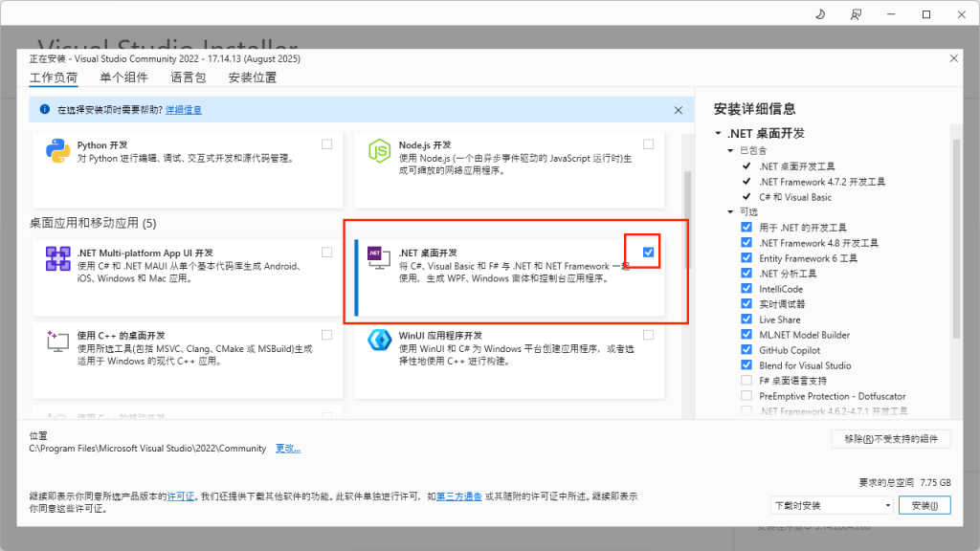
Task: Click the 安装 button
Action: click(924, 505)
